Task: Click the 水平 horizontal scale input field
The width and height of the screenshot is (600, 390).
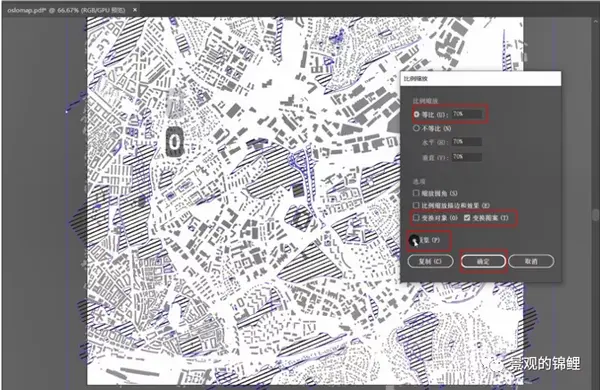Action: click(x=466, y=142)
